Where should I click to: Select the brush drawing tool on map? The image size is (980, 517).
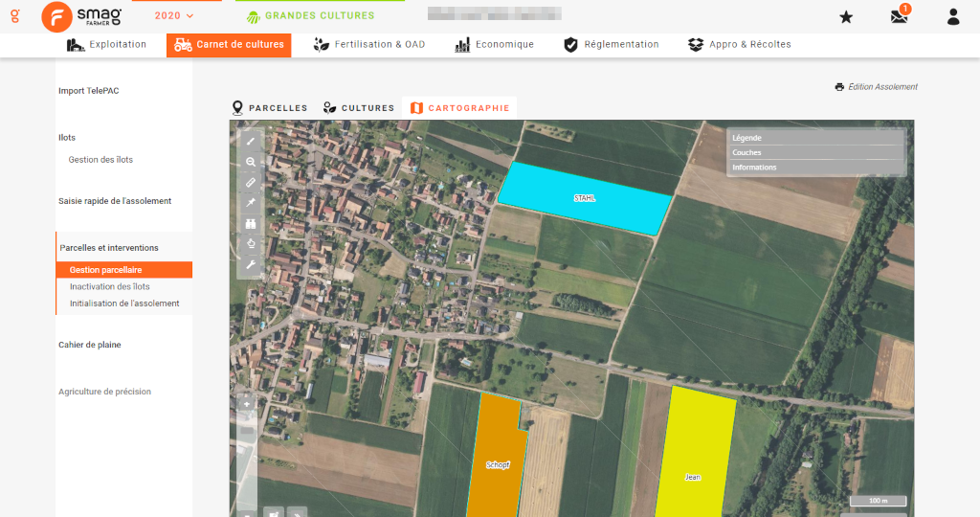(251, 142)
